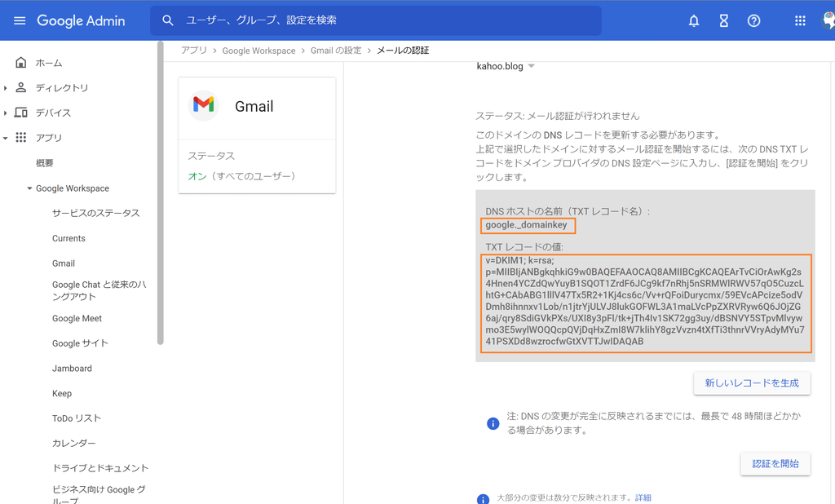
Task: Open Gmail in the sidebar list
Action: (64, 263)
